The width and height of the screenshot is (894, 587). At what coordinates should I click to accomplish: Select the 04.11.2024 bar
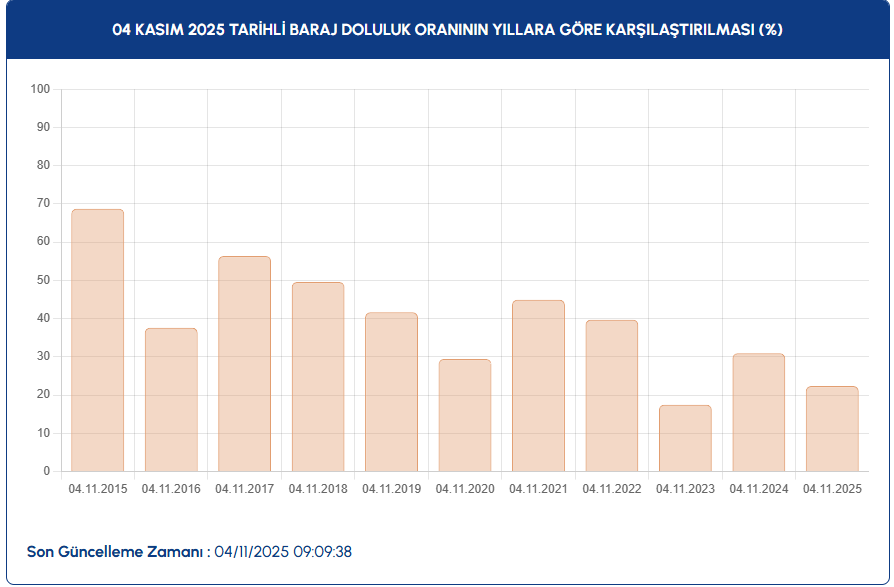click(758, 412)
